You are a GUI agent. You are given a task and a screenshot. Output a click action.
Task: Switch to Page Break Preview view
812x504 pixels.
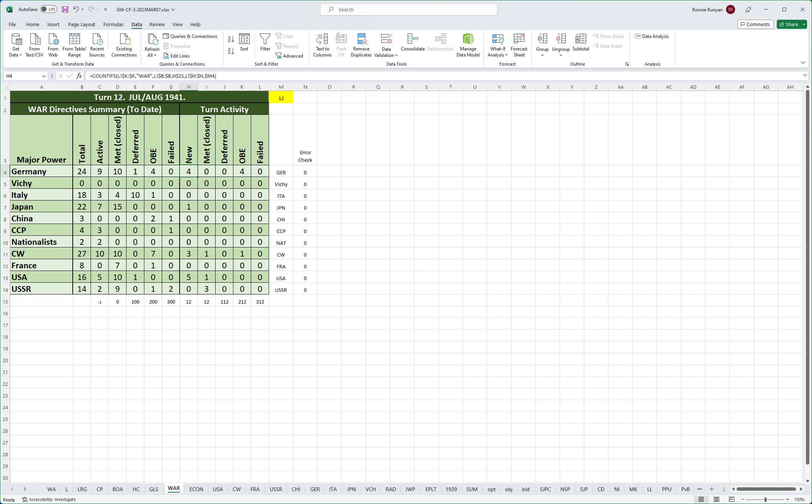coord(731,499)
